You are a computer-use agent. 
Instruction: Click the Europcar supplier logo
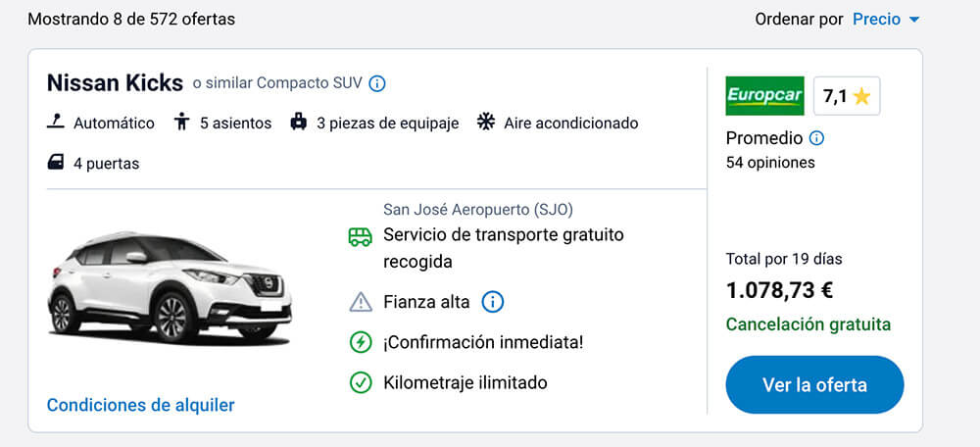coord(764,96)
